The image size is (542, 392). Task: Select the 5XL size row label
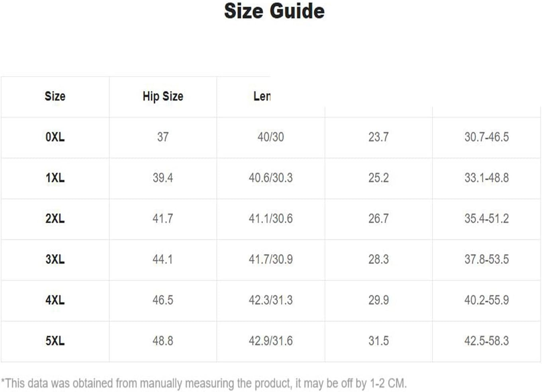tap(55, 341)
